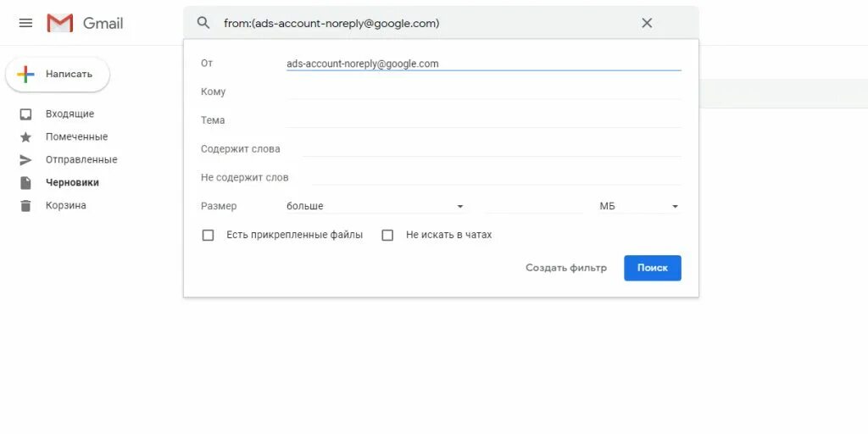Viewport: 868px width, 434px height.
Task: Click the Помеченные star icon
Action: (25, 137)
